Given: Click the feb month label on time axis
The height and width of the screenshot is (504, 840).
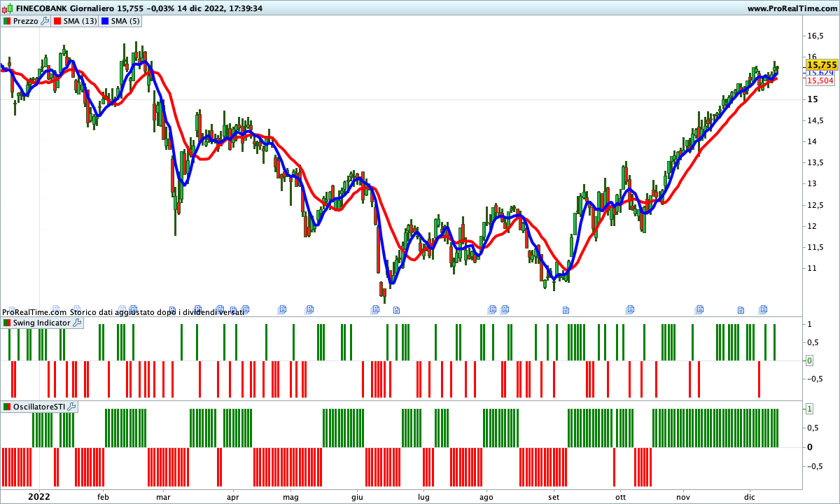Looking at the screenshot, I should point(103,496).
